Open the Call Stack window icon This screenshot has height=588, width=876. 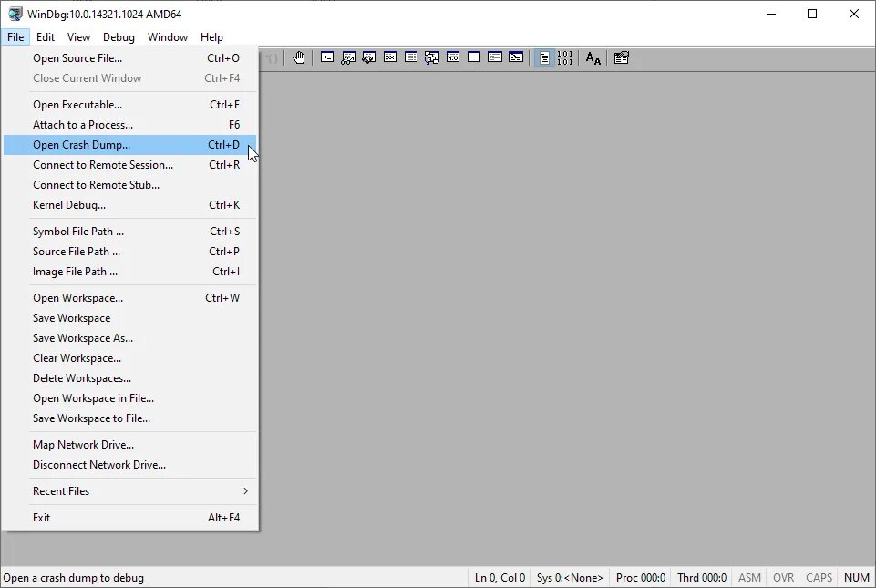(432, 57)
